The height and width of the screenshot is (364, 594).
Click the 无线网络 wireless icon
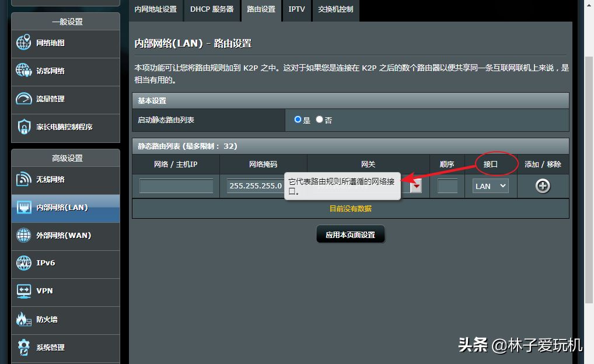coord(23,179)
